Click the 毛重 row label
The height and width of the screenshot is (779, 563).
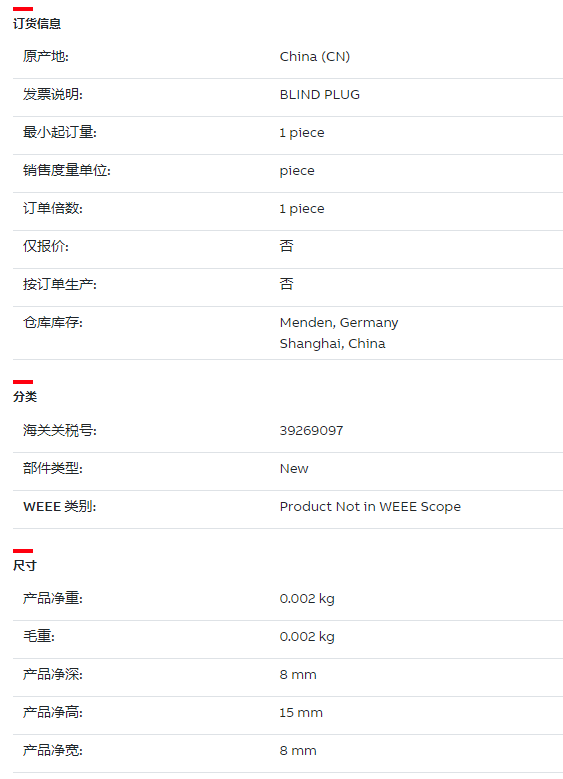point(39,636)
